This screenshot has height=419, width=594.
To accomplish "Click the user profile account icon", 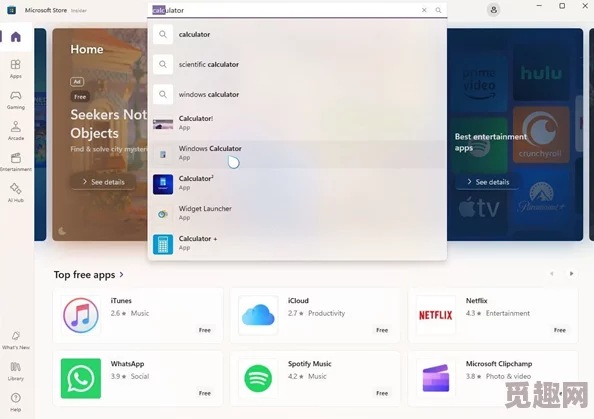I will click(x=493, y=10).
